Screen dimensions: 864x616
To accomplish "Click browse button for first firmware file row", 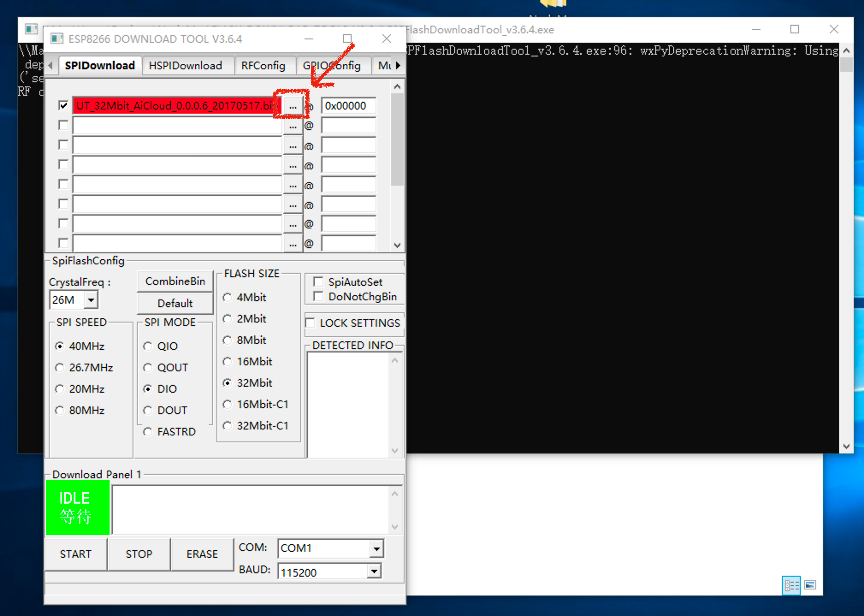I will click(x=293, y=106).
